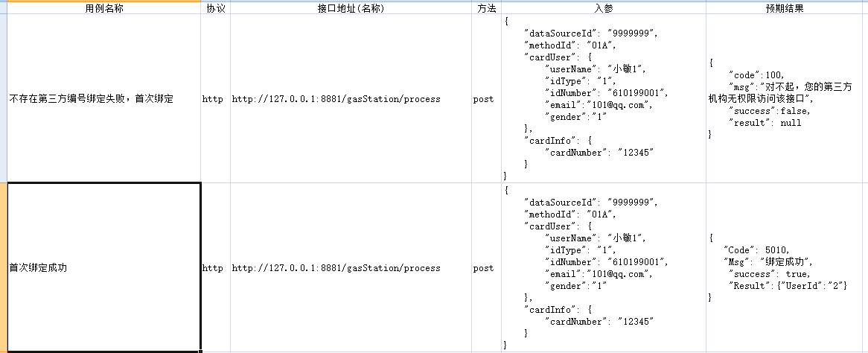Select the 用例名称 header cell
868x353 pixels.
(104, 8)
